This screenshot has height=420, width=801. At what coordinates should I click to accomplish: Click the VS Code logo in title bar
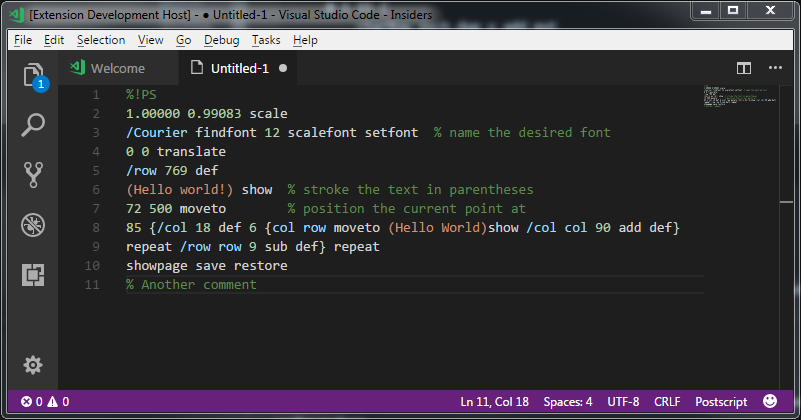pos(17,15)
